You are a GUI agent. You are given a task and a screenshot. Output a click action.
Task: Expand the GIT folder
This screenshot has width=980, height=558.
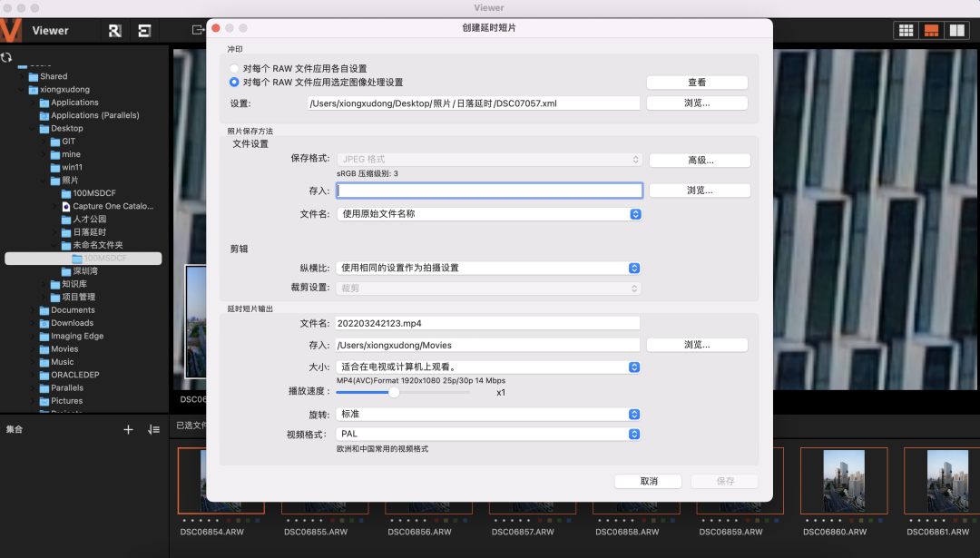pyautogui.click(x=44, y=142)
